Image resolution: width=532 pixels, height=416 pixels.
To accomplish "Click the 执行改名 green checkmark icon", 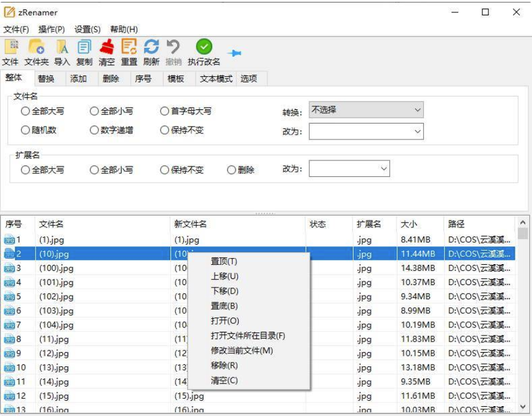I will [204, 47].
